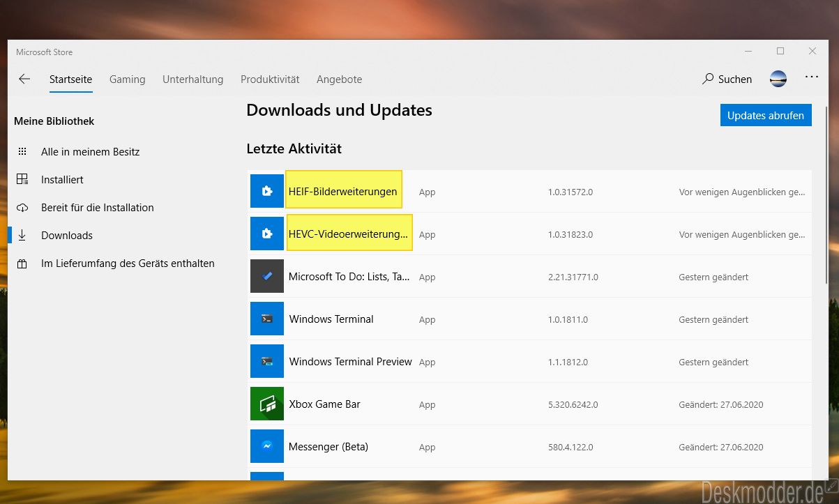839x504 pixels.
Task: Open Microsoft To Do app icon
Action: (267, 276)
